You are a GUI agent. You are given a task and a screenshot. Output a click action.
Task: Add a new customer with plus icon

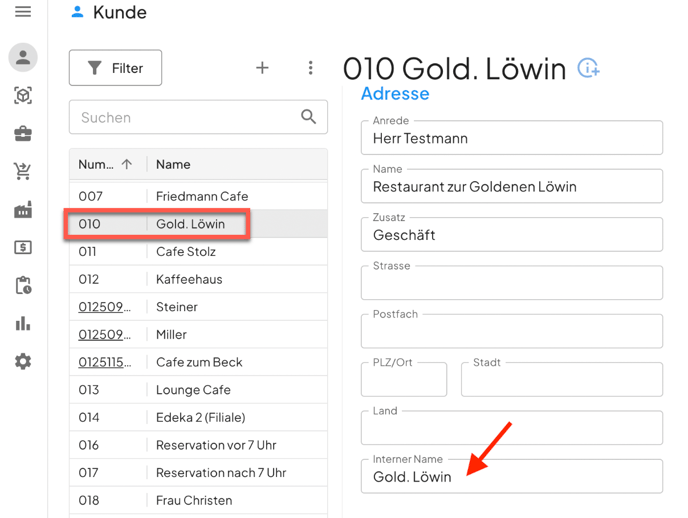pos(262,68)
